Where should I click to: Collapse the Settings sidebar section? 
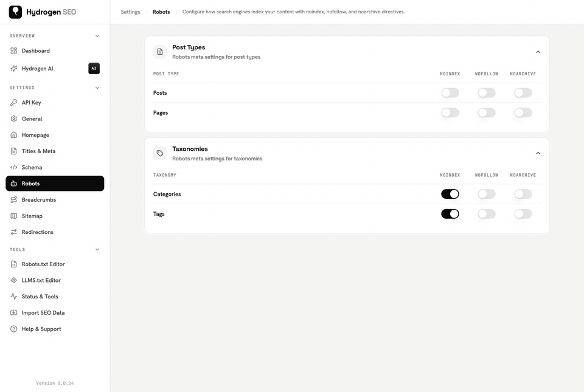tap(97, 88)
